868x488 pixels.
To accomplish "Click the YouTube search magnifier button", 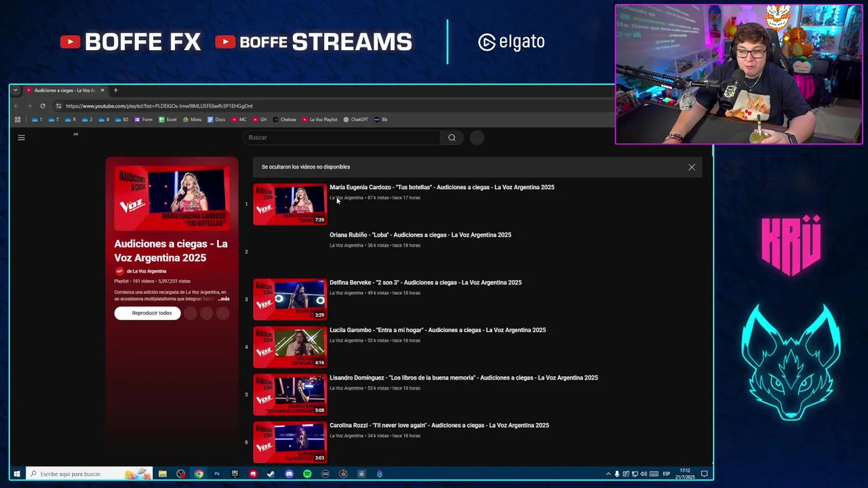I will (x=452, y=138).
